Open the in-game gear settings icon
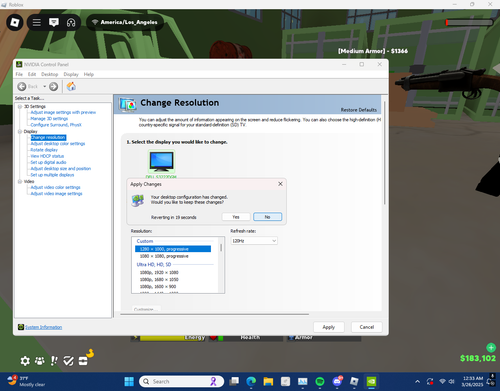The height and width of the screenshot is (391, 500). pos(25,361)
